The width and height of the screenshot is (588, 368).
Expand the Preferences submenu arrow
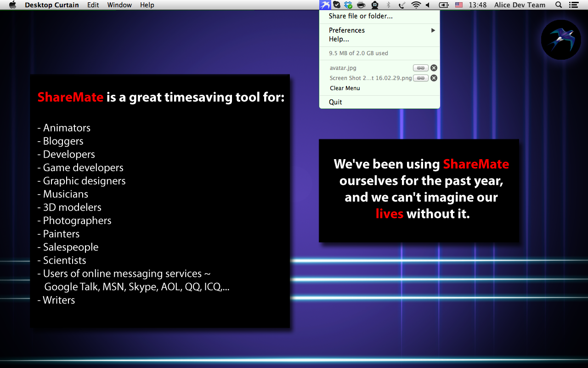click(x=433, y=30)
